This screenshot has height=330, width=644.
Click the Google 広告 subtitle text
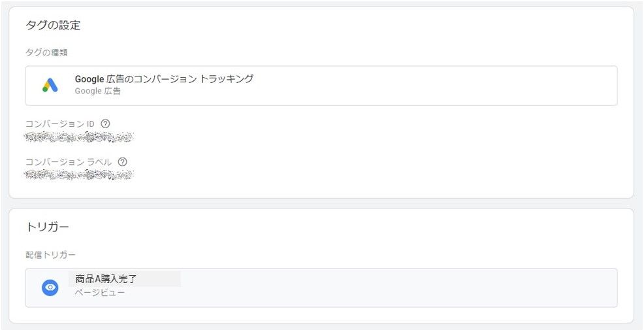[x=98, y=91]
